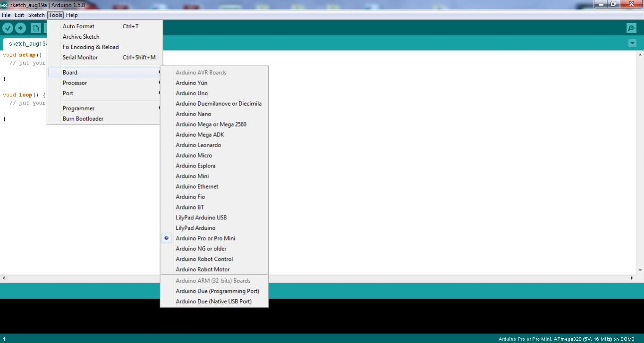
Task: Open the tab options dropdown arrow
Action: (632, 43)
